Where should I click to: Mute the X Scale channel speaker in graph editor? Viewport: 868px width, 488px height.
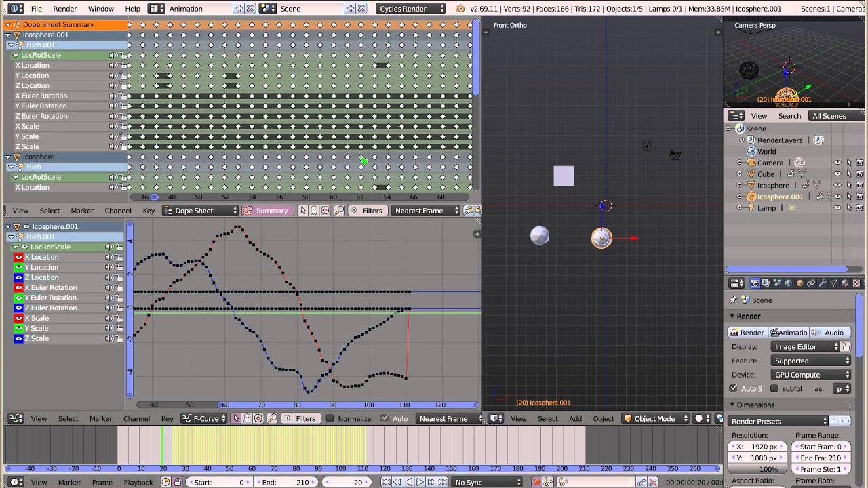109,318
